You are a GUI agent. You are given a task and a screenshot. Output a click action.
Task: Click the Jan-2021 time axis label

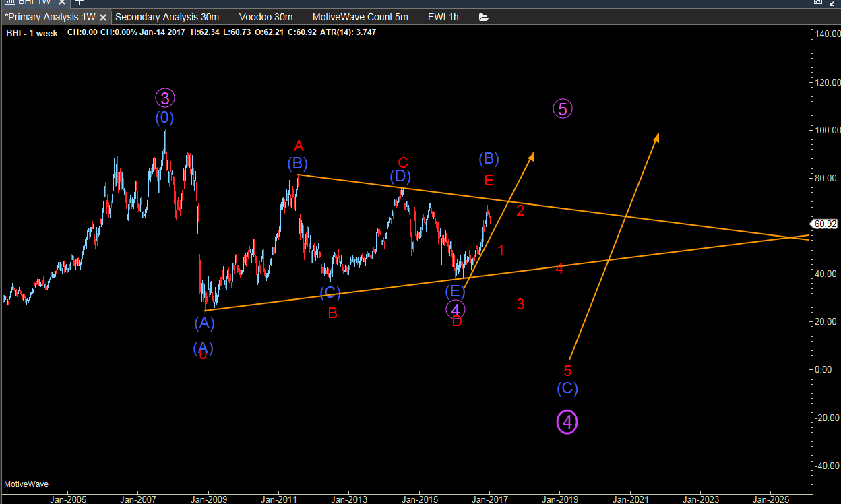630,499
